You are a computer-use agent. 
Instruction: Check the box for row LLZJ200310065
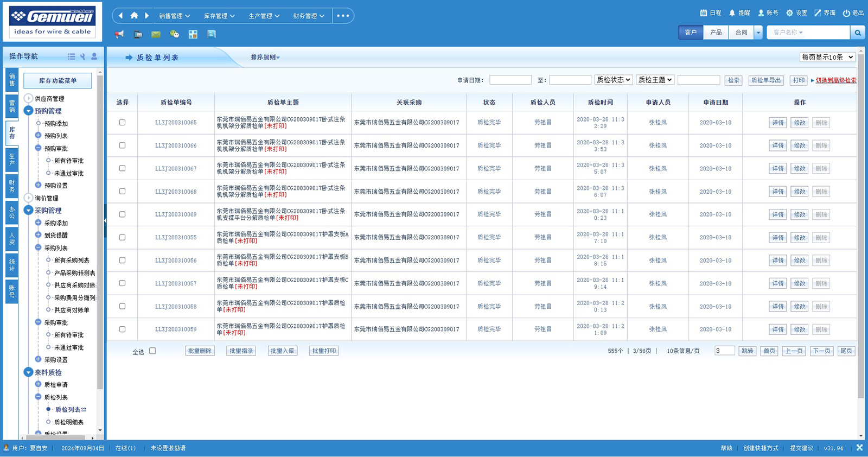coord(122,123)
